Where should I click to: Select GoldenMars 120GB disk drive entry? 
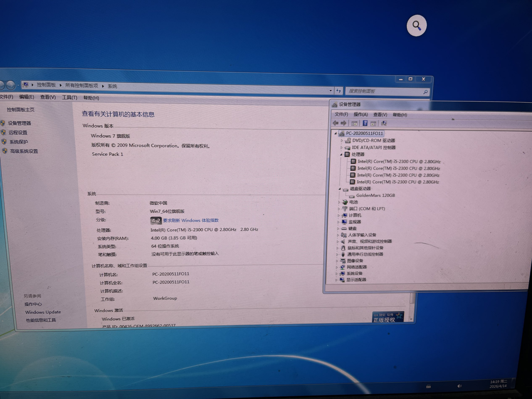[x=375, y=196]
